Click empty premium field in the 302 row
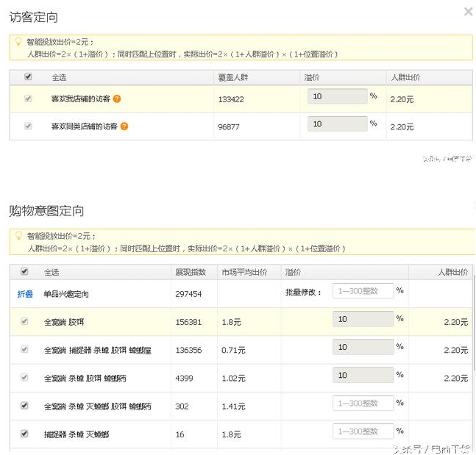Viewport: 476px width, 455px height. coord(363,403)
